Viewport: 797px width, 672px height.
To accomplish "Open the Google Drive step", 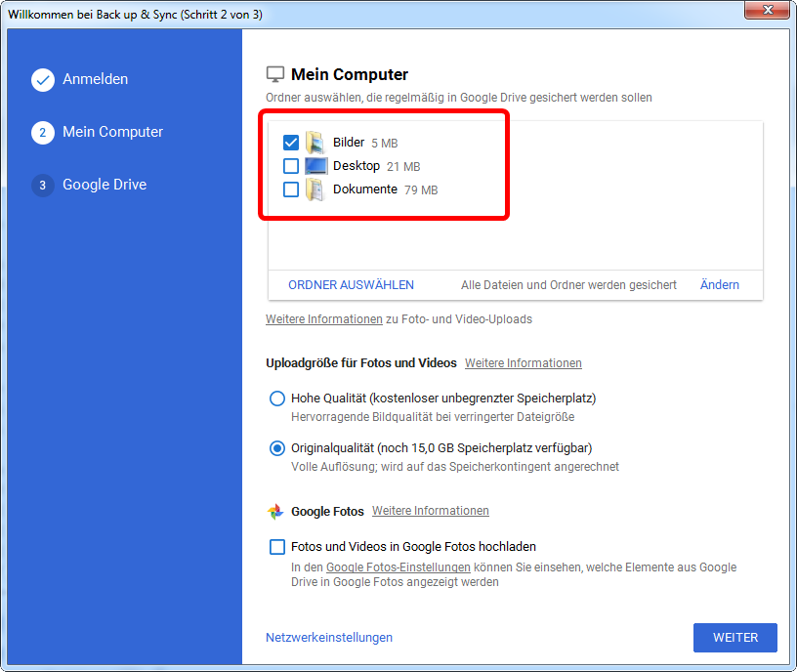I will (x=105, y=185).
